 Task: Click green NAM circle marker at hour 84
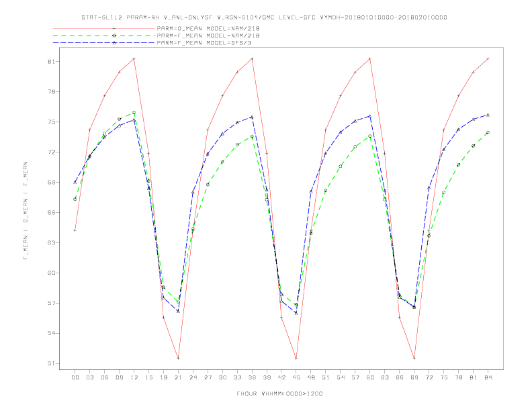(x=488, y=132)
